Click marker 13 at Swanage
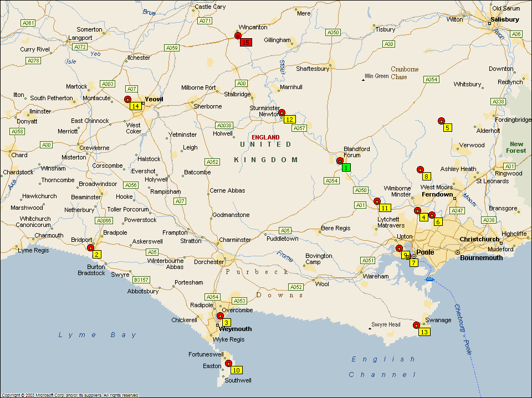Screen dimensions: 532x398 tap(424, 332)
